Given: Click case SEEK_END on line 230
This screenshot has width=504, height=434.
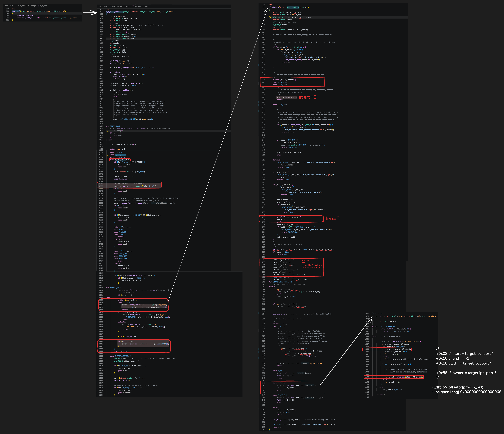Looking at the screenshot, I should 280,105.
